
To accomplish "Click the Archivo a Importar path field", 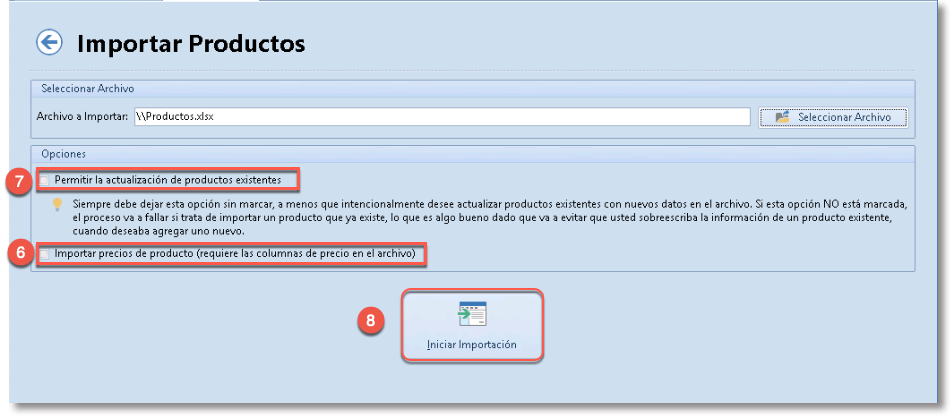I will tap(442, 117).
